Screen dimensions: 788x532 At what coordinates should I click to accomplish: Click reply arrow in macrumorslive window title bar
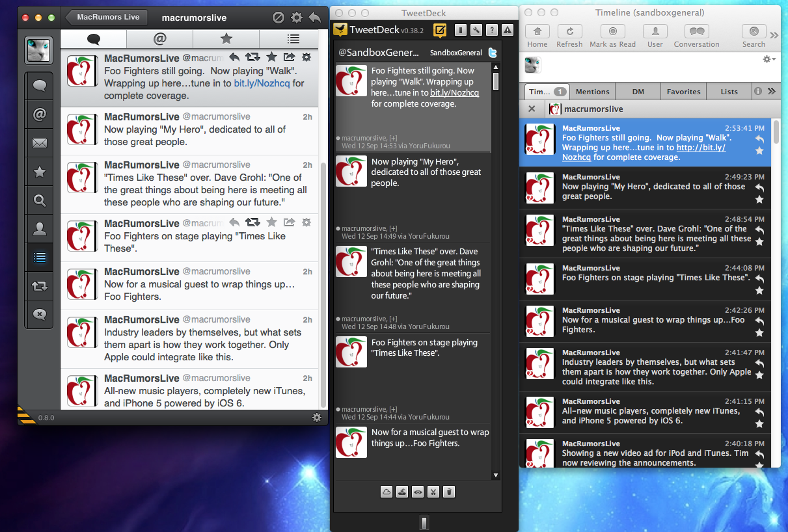click(x=315, y=18)
